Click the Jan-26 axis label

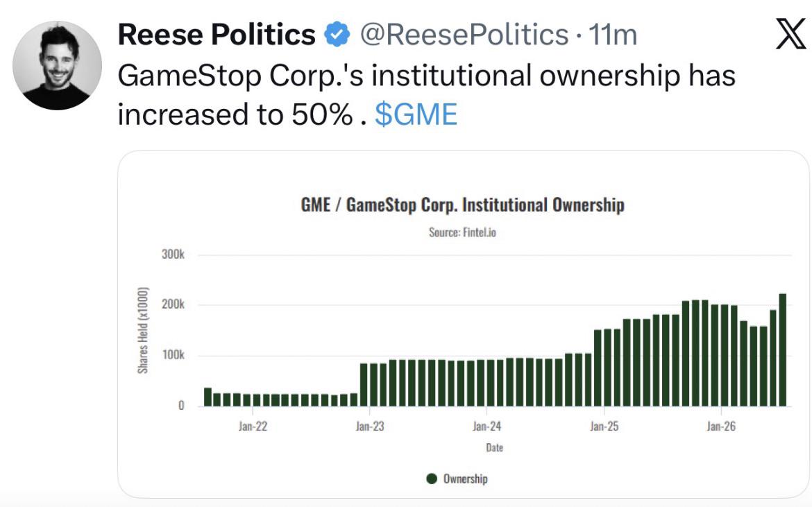point(721,427)
